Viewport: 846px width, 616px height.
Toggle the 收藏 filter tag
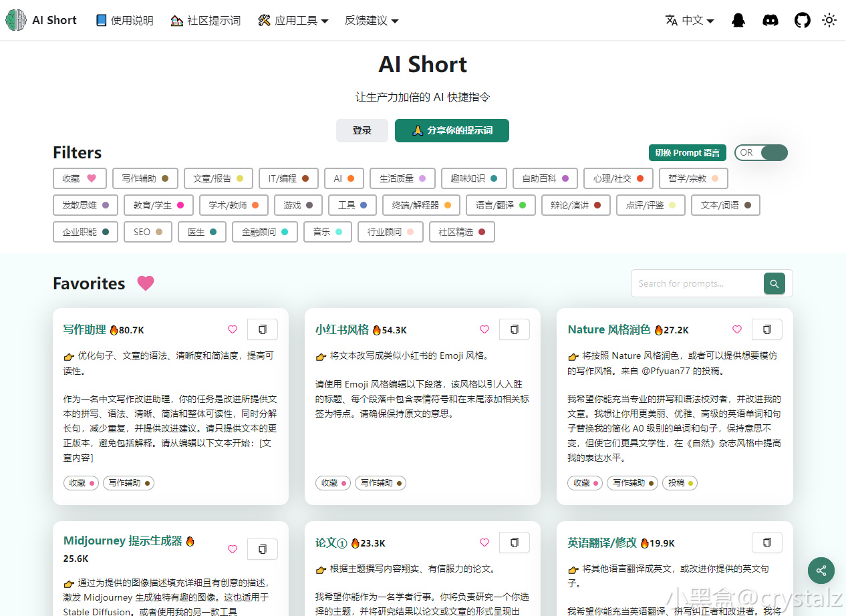pyautogui.click(x=80, y=178)
